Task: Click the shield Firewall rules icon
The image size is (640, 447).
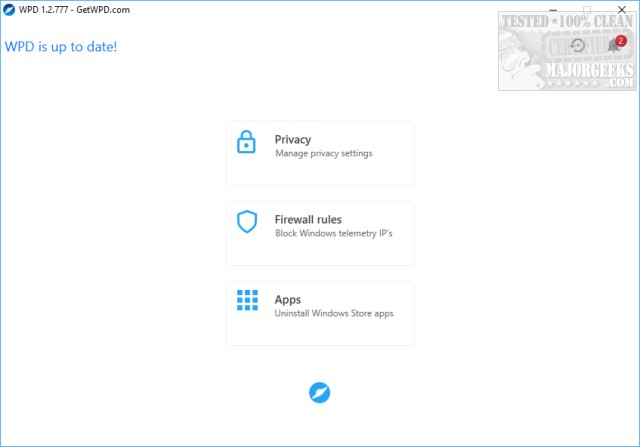Action: (x=247, y=222)
